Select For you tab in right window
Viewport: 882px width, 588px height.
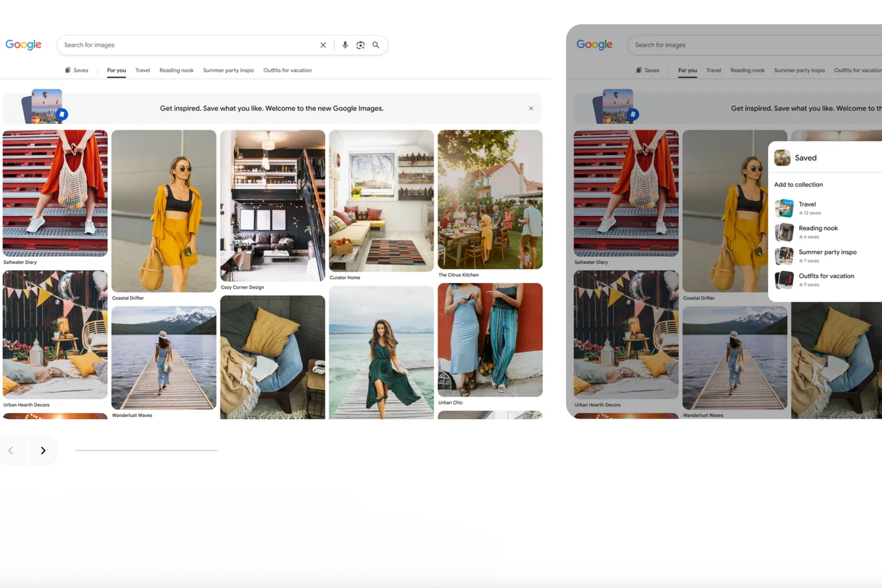(x=687, y=70)
